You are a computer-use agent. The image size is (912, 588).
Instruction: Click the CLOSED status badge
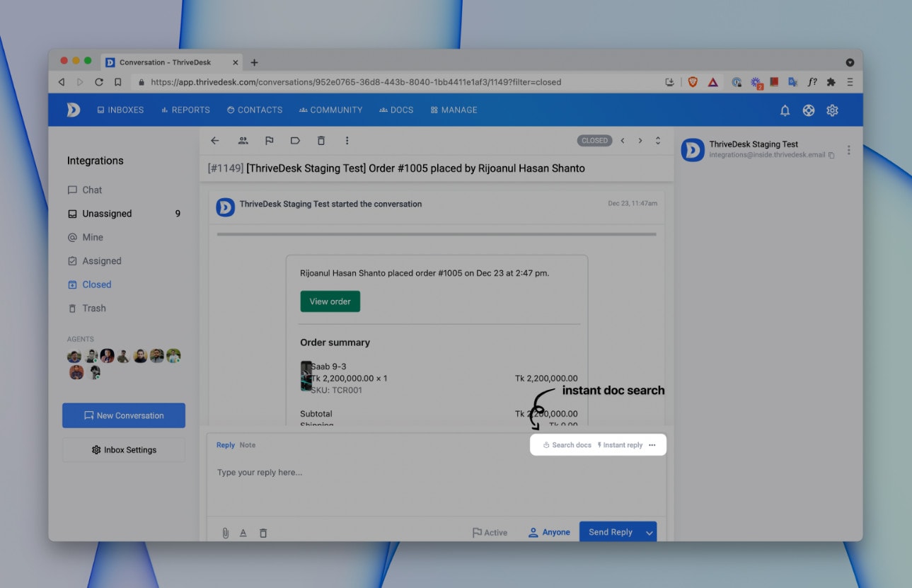tap(594, 141)
